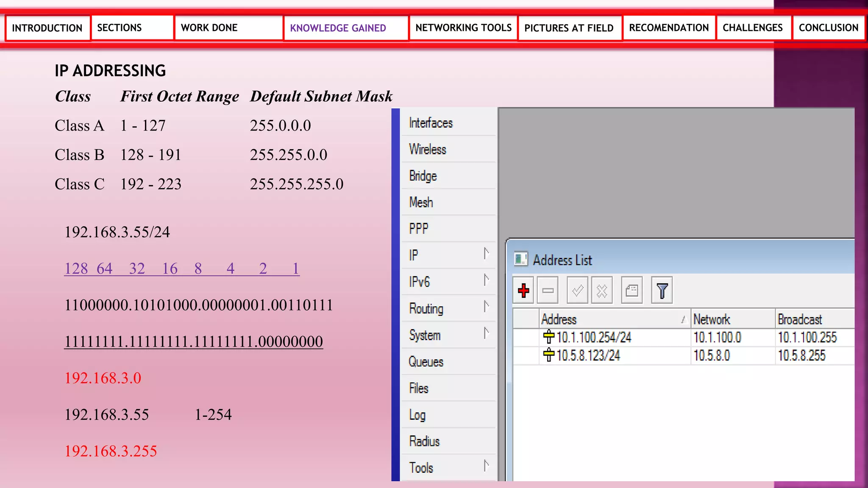
Task: Go to the KNOWLEDGE GAINED tab
Action: coord(338,28)
